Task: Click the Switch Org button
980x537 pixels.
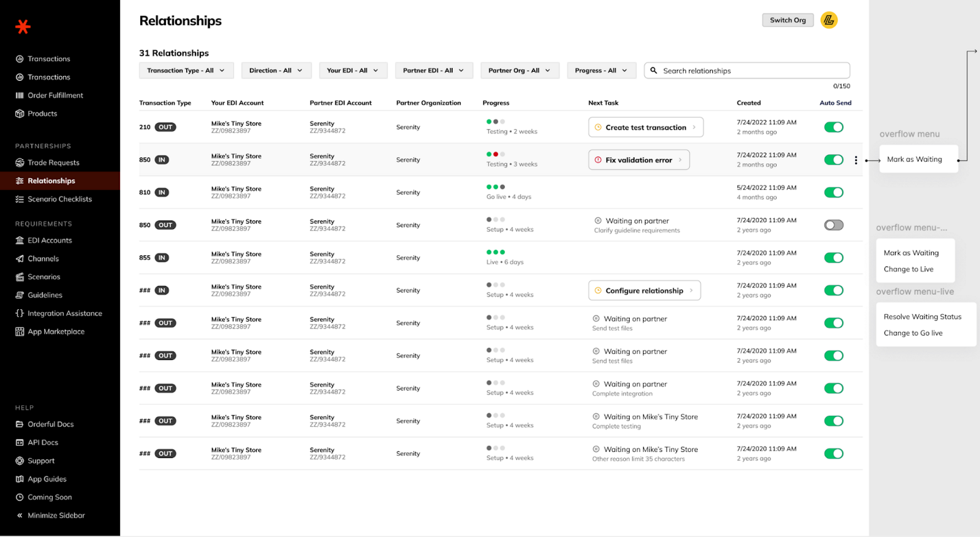Action: [787, 20]
